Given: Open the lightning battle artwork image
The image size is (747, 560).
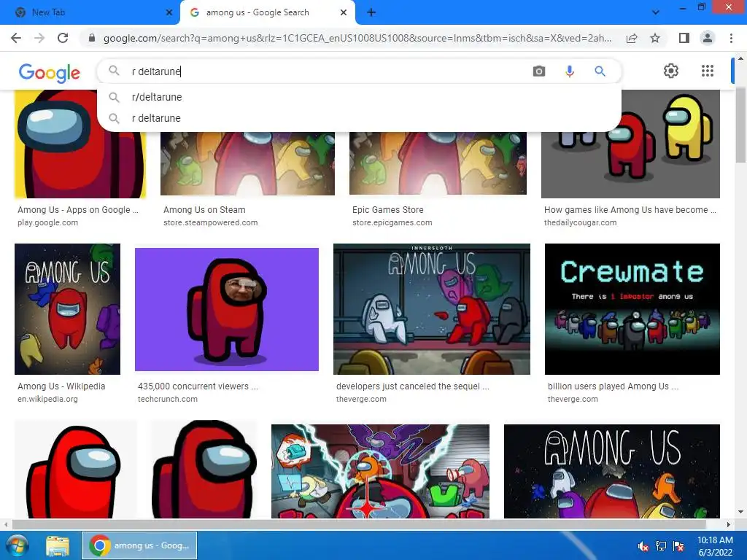Looking at the screenshot, I should (x=380, y=471).
